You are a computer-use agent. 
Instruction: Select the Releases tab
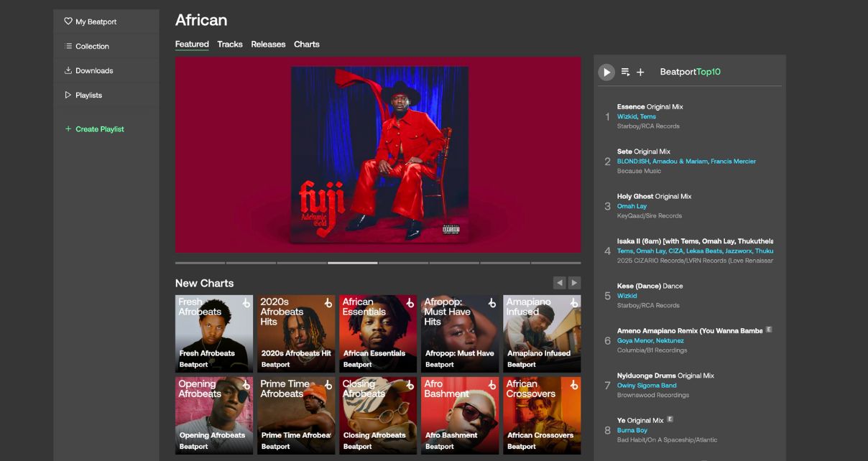pos(267,44)
